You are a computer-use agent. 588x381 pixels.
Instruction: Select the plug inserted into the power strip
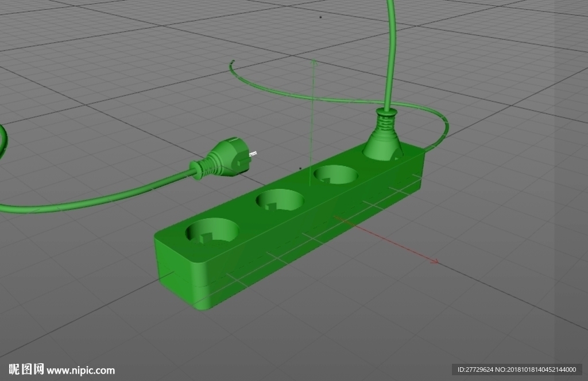383,135
